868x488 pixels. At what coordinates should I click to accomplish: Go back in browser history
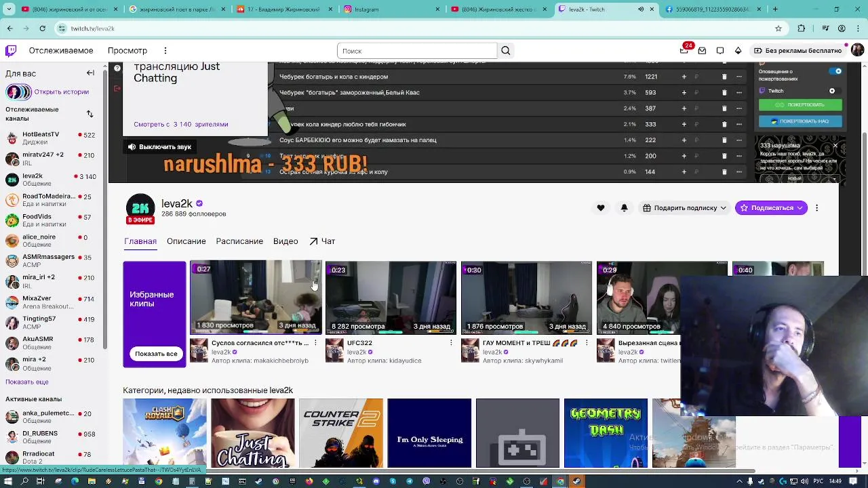[9, 28]
